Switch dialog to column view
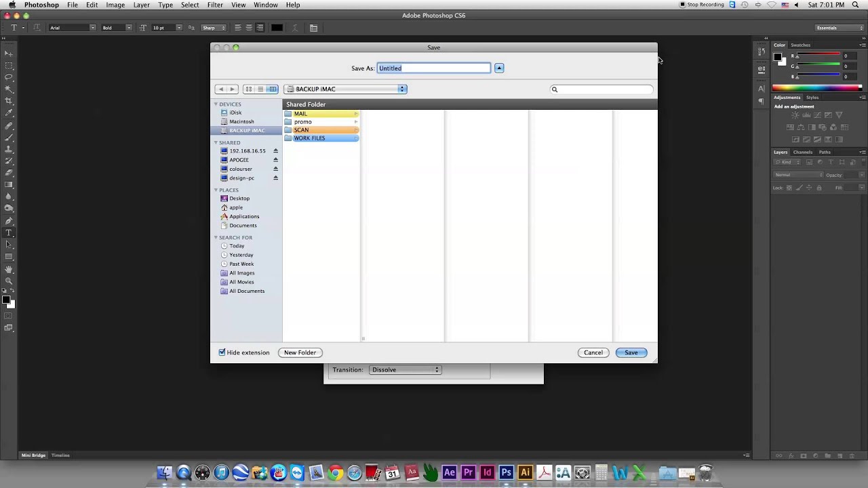 click(272, 89)
